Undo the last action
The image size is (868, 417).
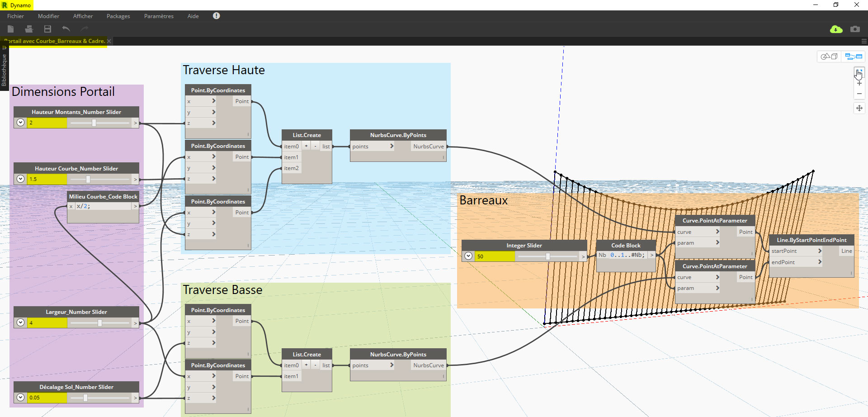66,28
